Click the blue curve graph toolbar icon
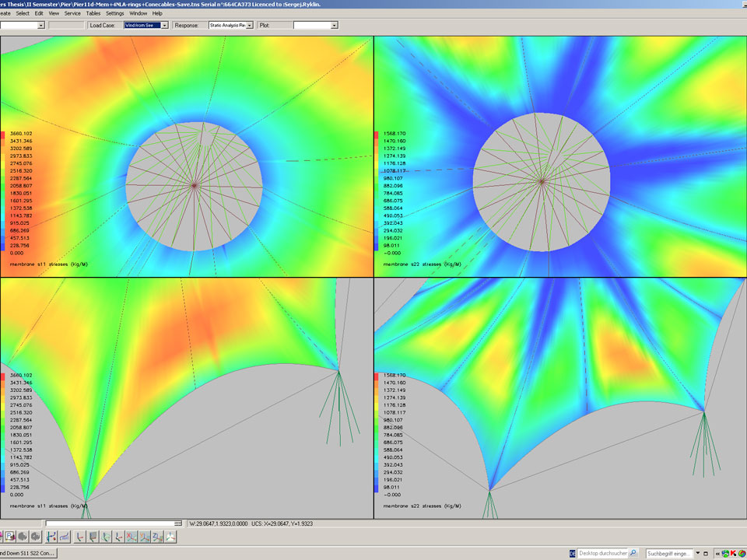This screenshot has height=560, width=747. [x=64, y=537]
